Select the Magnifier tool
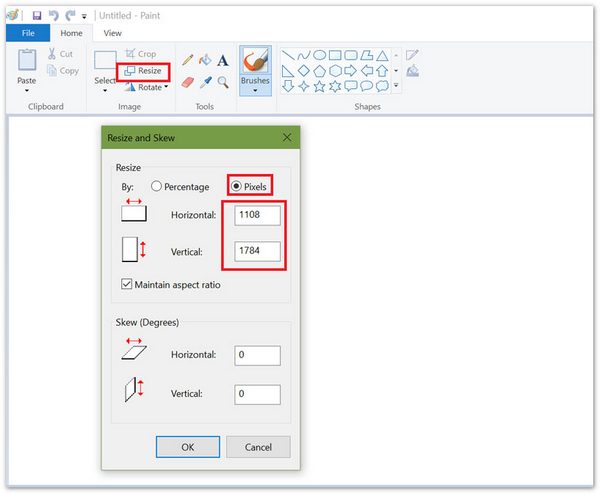 pyautogui.click(x=223, y=82)
